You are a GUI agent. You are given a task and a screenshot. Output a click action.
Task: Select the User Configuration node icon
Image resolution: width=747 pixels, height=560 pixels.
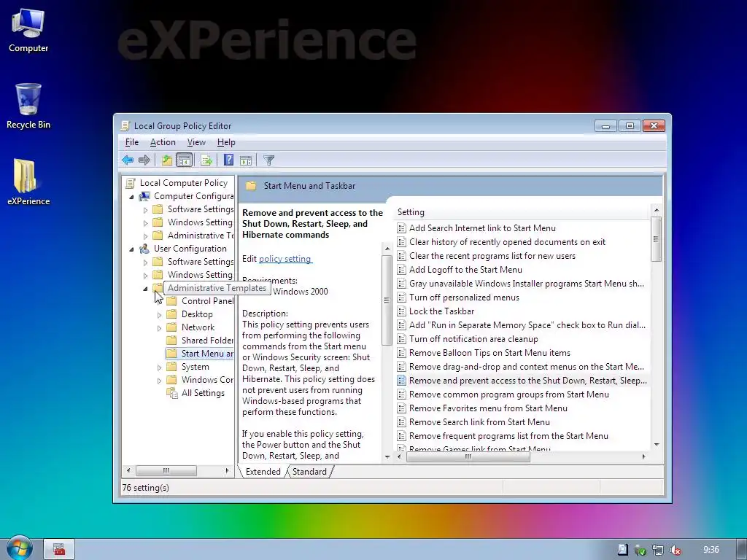144,249
